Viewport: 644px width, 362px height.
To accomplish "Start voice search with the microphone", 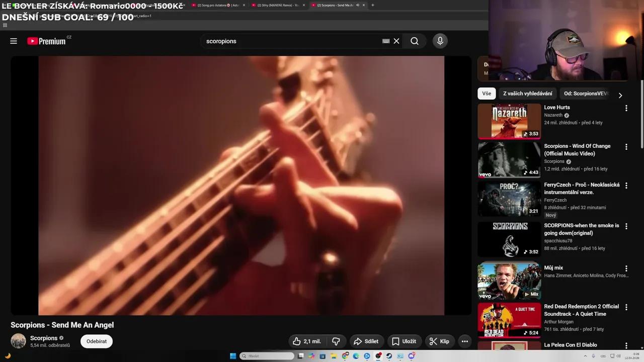I will 440,41.
